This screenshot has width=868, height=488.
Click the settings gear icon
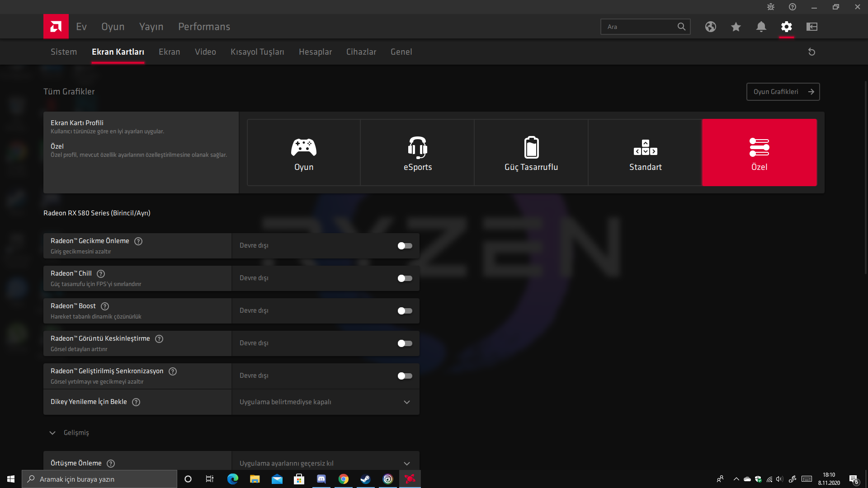[x=786, y=27]
